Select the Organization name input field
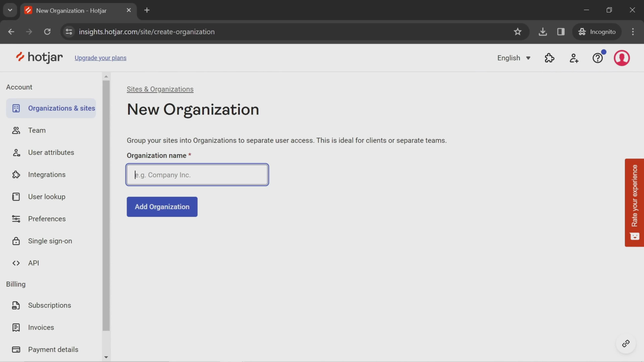Screen dimensions: 644x362 click(x=197, y=175)
